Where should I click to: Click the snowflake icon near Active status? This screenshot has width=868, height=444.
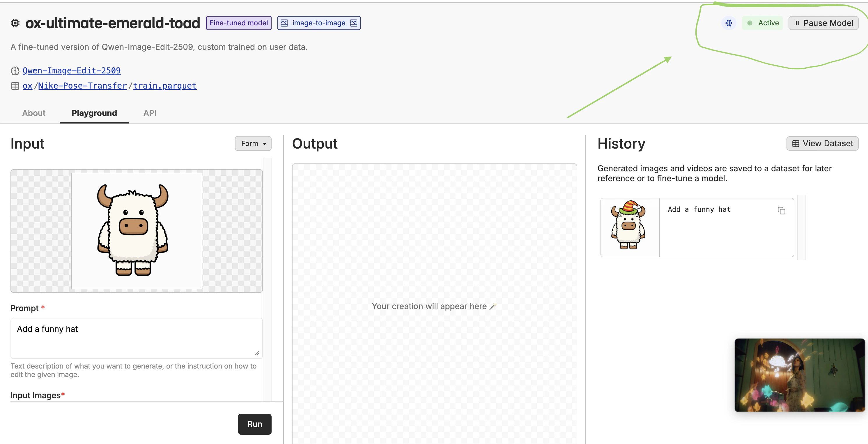(x=729, y=23)
